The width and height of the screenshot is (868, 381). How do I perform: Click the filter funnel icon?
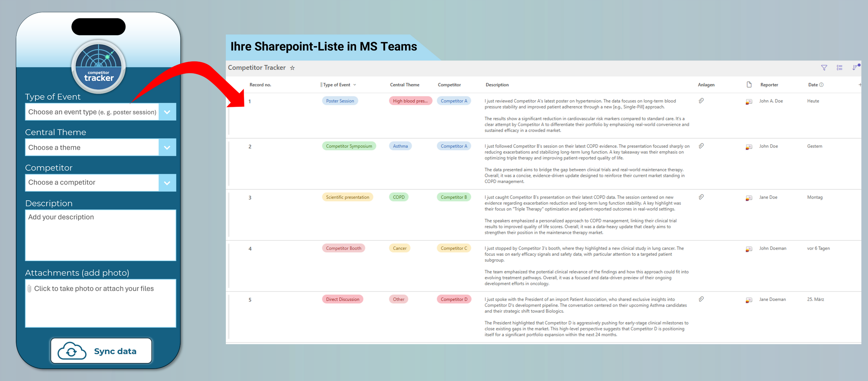(824, 68)
